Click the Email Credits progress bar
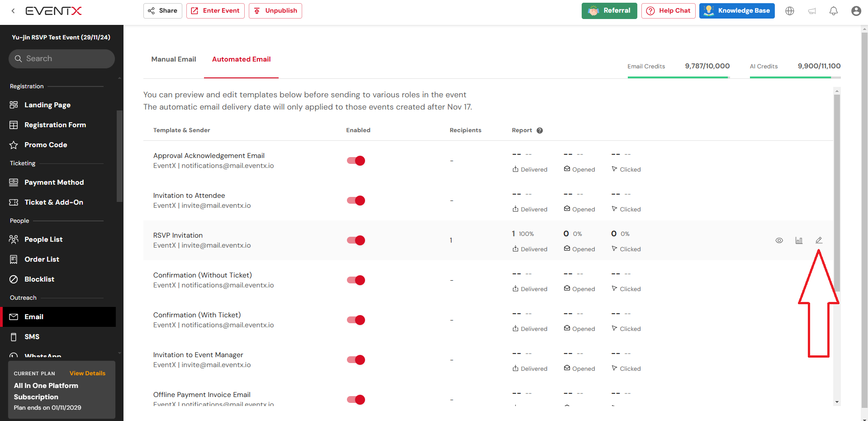 pyautogui.click(x=678, y=77)
